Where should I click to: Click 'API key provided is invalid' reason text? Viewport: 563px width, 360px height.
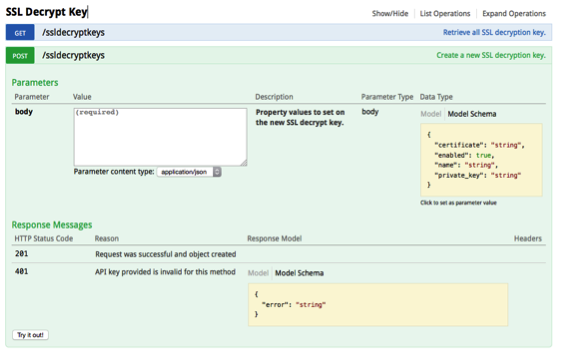pos(165,272)
